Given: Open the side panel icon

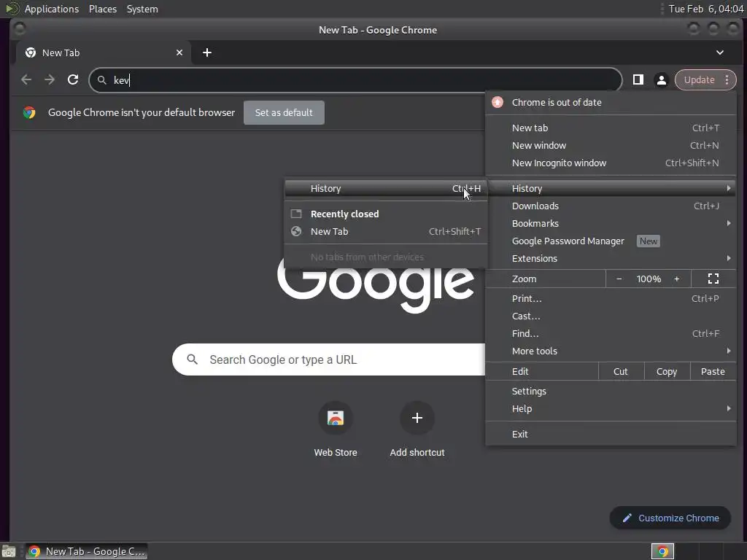Looking at the screenshot, I should click(x=638, y=79).
